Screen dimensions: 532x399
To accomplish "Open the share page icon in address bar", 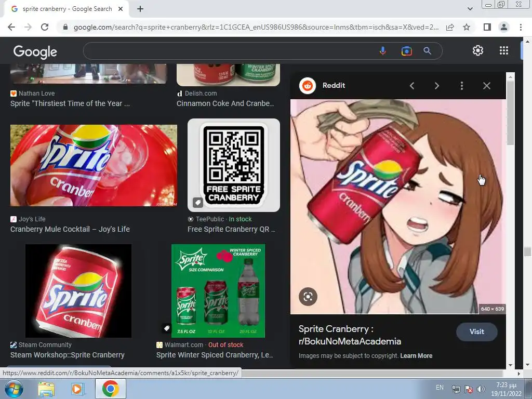I will point(450,27).
